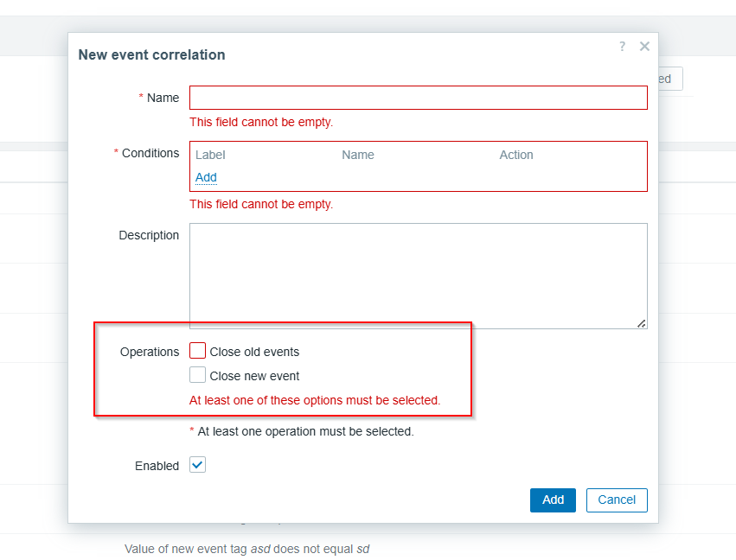Click the "New event correlation" dialog title
This screenshot has width=736, height=560.
151,54
